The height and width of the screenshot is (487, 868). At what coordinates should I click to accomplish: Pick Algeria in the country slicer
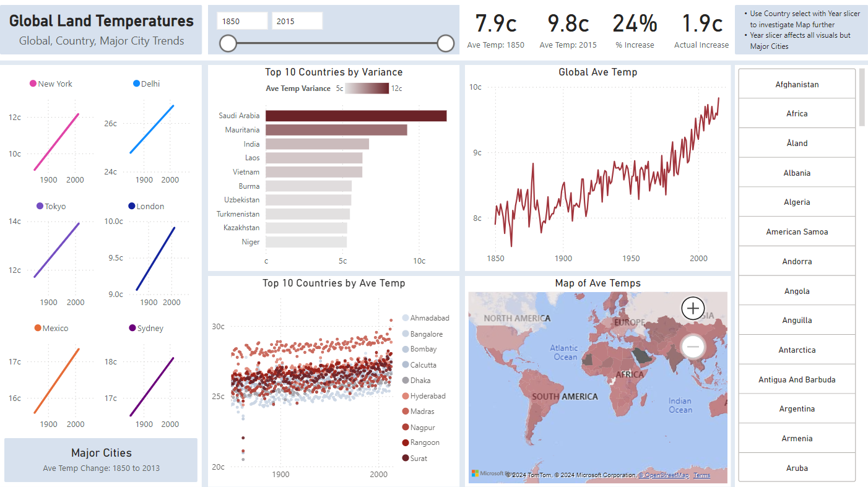click(x=797, y=202)
